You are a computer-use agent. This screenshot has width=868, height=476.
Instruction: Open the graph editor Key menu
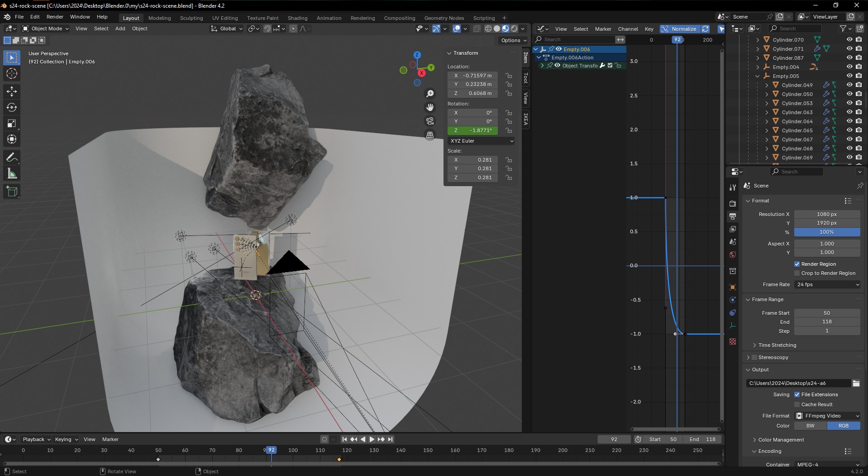click(649, 29)
